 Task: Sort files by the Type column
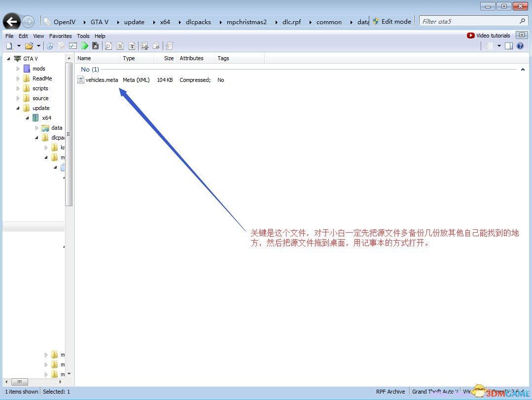137,58
